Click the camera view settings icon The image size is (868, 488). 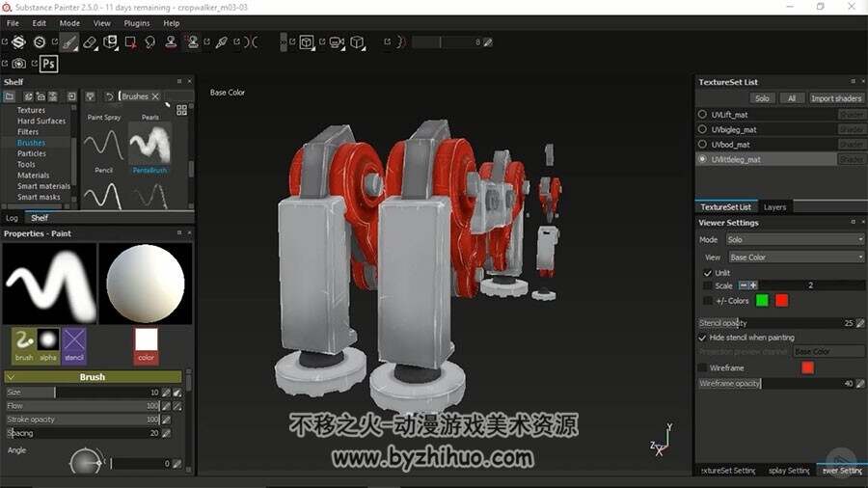point(336,42)
